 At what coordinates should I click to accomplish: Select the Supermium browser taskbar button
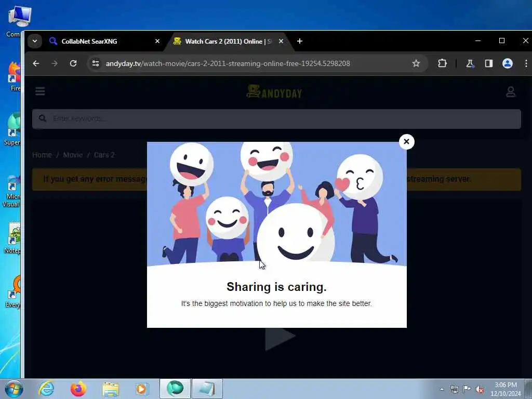pos(175,389)
